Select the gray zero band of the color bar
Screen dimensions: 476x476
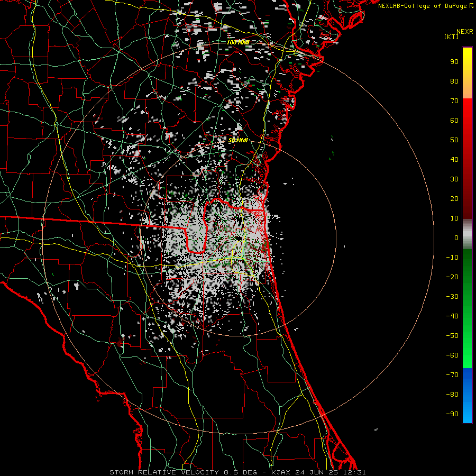point(467,234)
